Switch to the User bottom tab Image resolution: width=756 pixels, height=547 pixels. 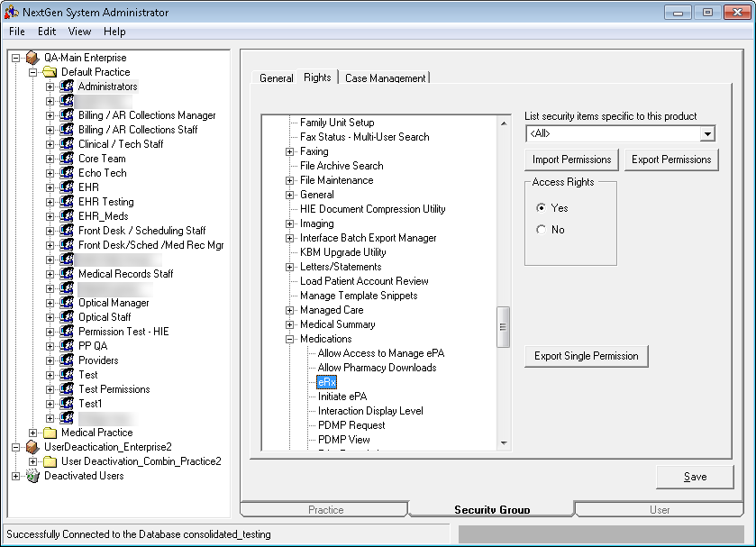659,509
